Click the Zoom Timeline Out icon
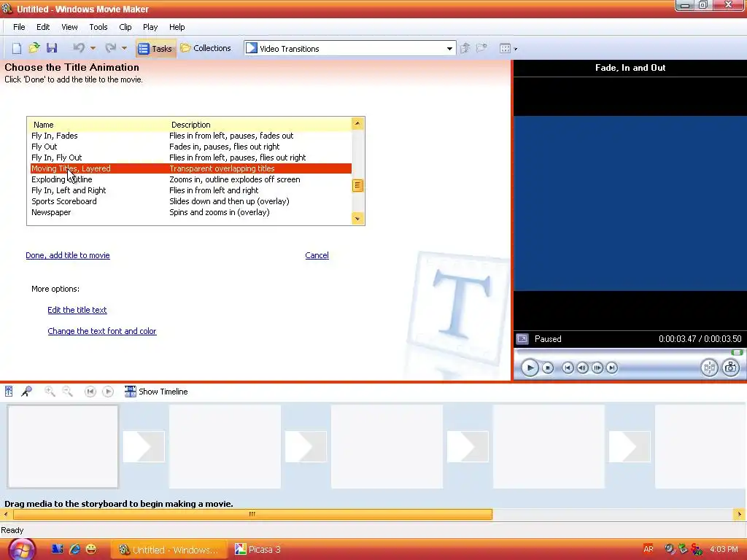747x560 pixels. click(x=68, y=392)
